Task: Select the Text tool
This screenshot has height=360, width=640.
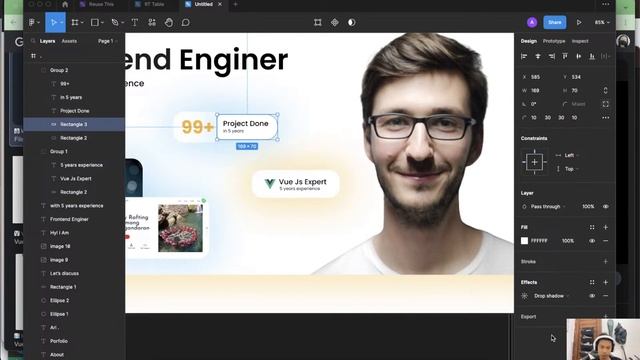Action: tap(134, 22)
